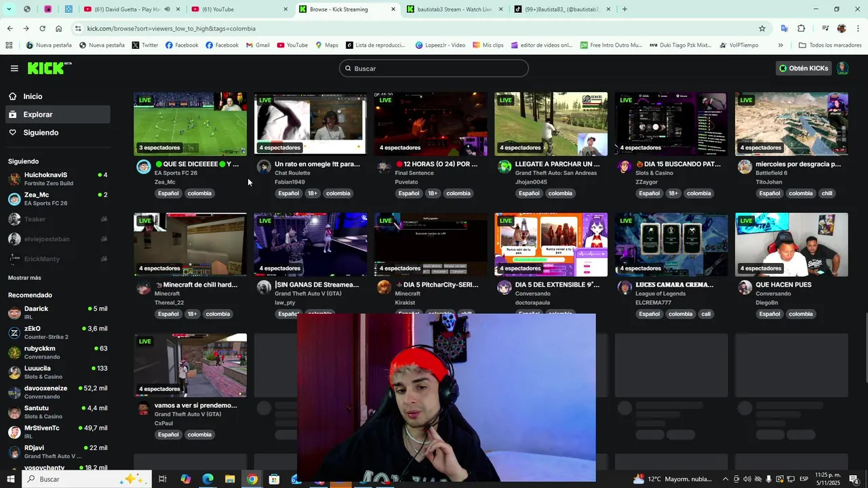Open the taskbar volume control
Screen dimensions: 868x488
tap(747, 479)
